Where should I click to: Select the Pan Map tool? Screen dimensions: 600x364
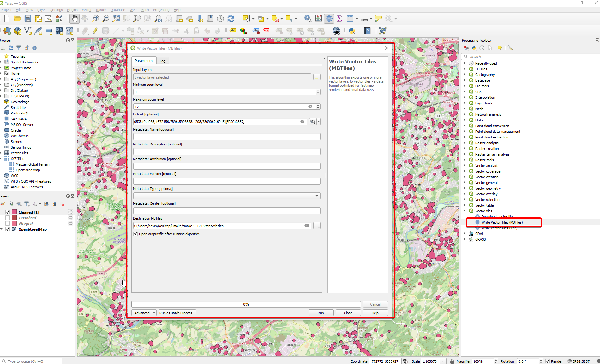click(75, 19)
